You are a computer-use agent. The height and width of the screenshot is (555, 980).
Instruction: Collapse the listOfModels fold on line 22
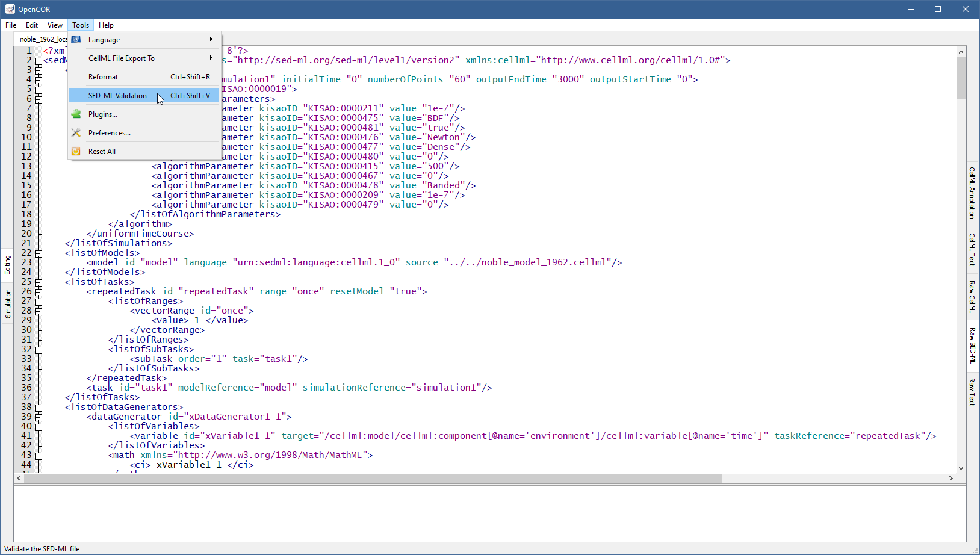tap(39, 253)
